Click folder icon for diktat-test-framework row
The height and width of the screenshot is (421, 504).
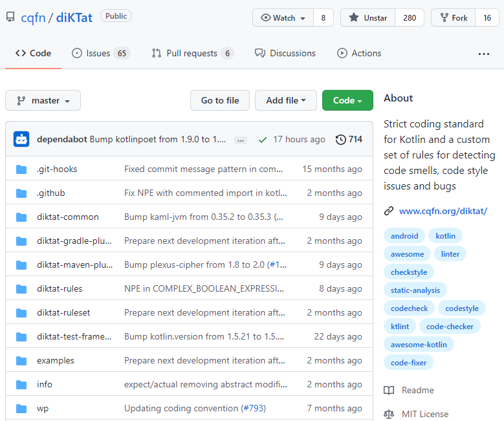click(x=21, y=337)
